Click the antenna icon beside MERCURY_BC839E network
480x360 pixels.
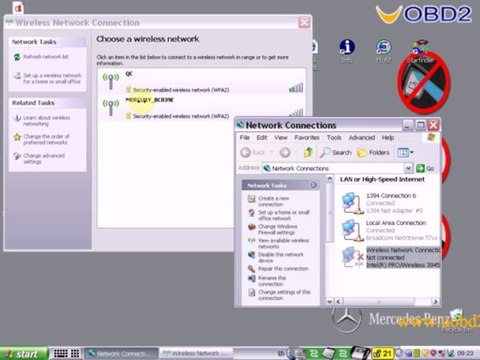(111, 107)
